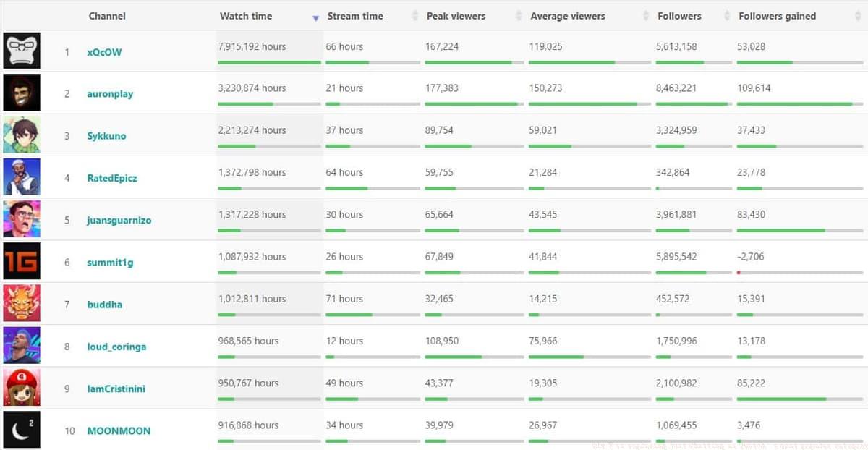868x450 pixels.
Task: Click the Followers gained column header
Action: point(777,16)
